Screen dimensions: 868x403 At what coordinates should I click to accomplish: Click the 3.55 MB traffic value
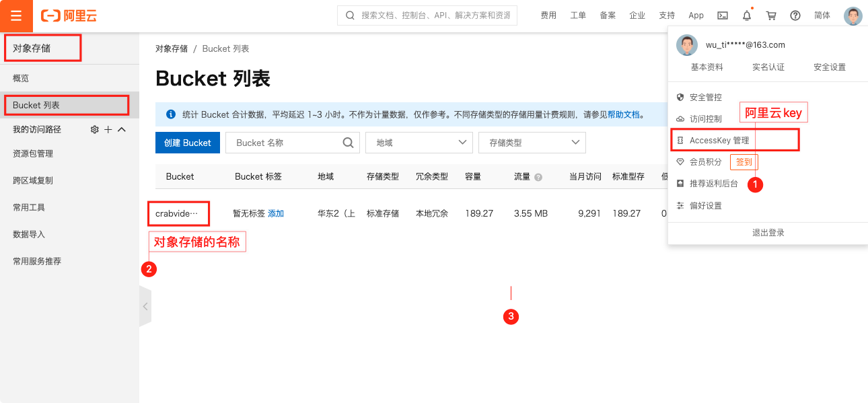click(531, 213)
